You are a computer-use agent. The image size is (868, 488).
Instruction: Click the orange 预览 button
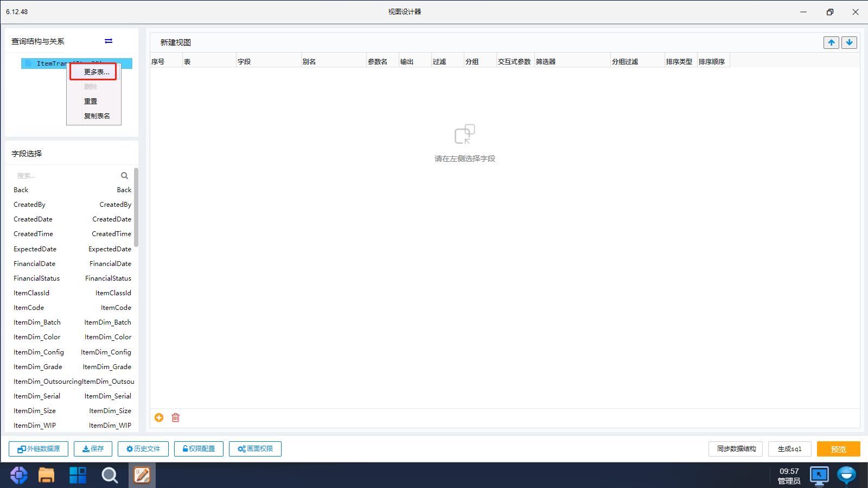839,449
